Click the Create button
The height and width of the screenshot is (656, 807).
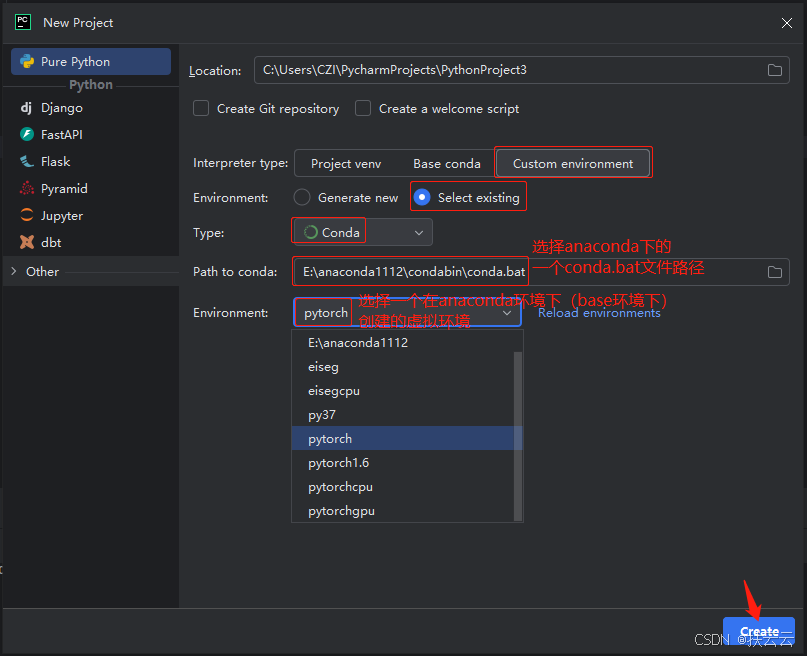[x=759, y=631]
